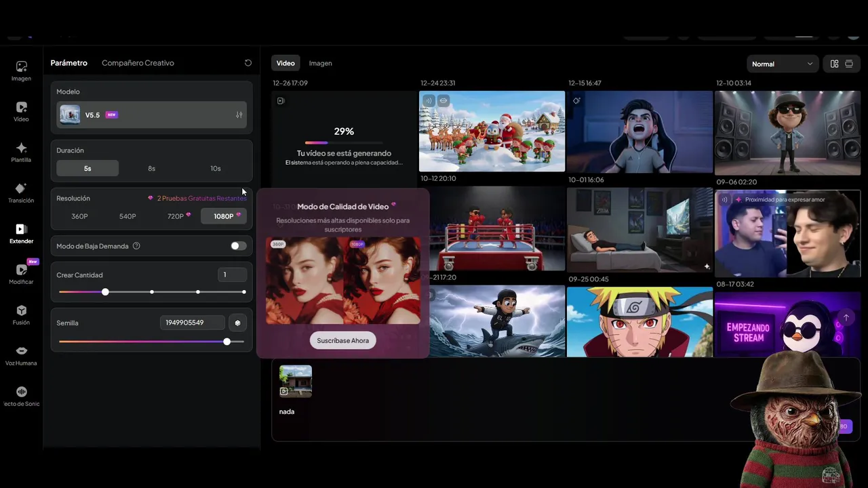
Task: Click the icon on screaming character video
Action: (576, 101)
